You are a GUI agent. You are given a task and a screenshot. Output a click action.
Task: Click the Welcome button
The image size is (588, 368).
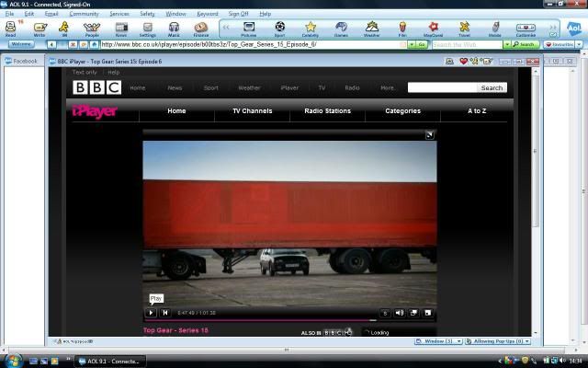tap(21, 44)
